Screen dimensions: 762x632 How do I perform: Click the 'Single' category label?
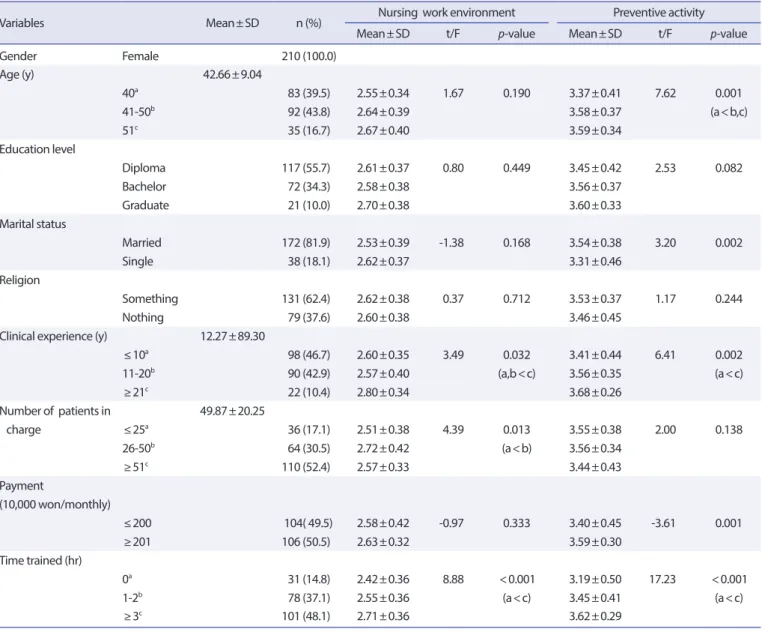(x=138, y=261)
